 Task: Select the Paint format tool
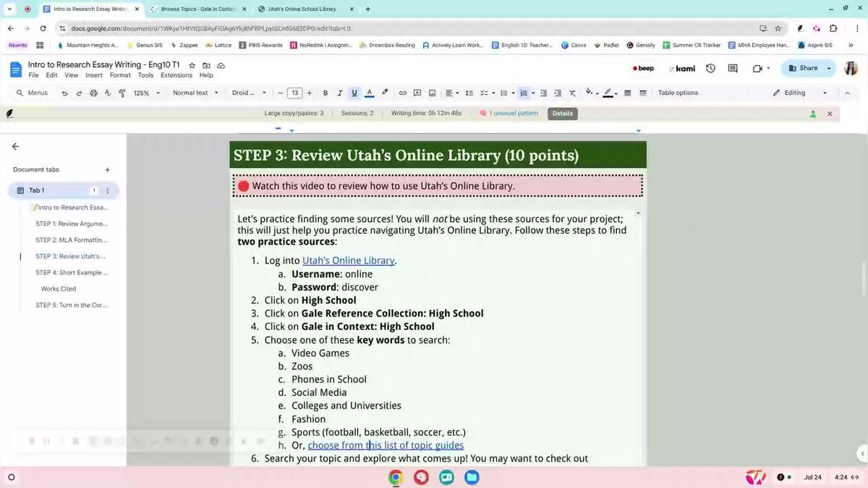click(x=122, y=93)
